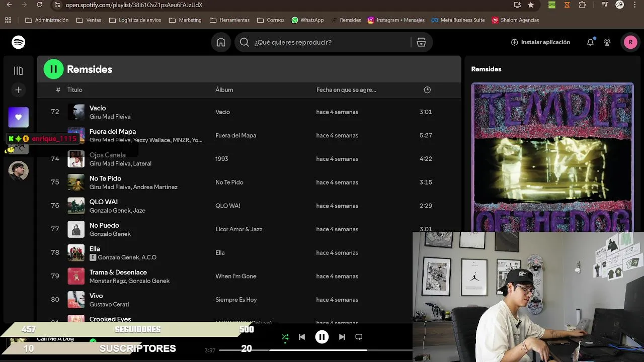Open WhatsApp bookmark
644x362 pixels.
[x=307, y=20]
